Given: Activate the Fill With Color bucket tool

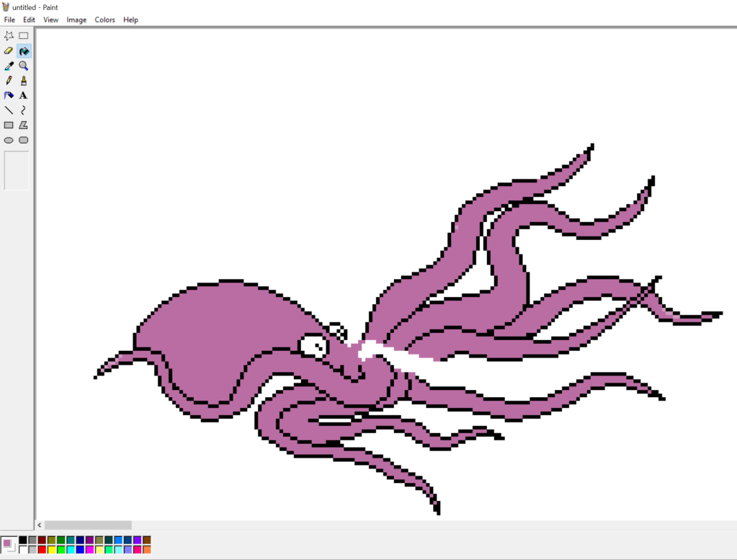Looking at the screenshot, I should coord(24,50).
